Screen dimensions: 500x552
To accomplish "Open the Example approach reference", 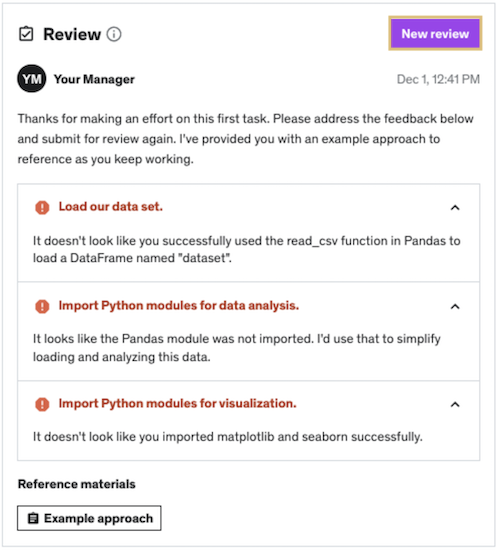I will click(x=89, y=518).
